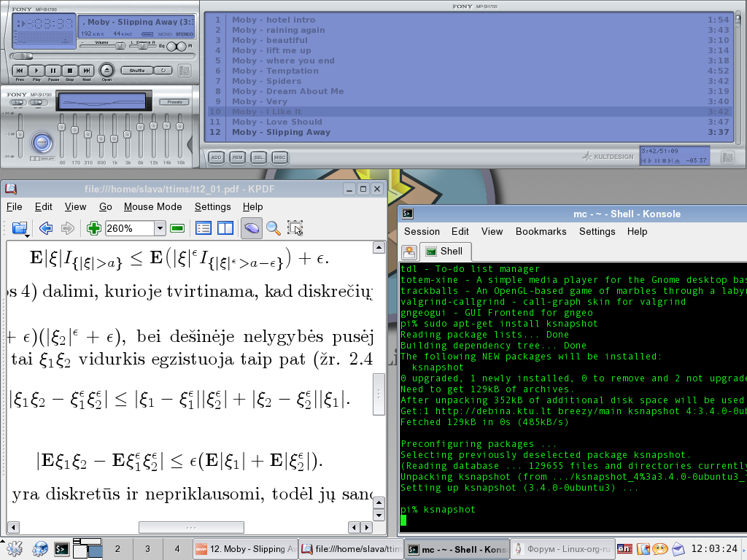Image resolution: width=747 pixels, height=560 pixels.
Task: Open Mouse Mode menu in KPDF
Action: 153,206
